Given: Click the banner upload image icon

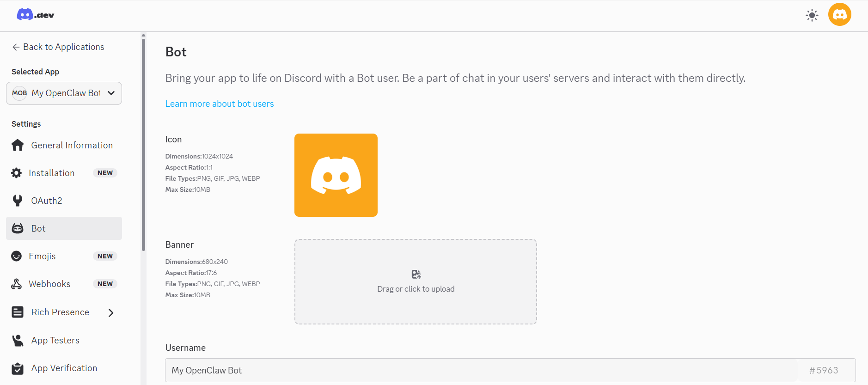Looking at the screenshot, I should point(416,275).
